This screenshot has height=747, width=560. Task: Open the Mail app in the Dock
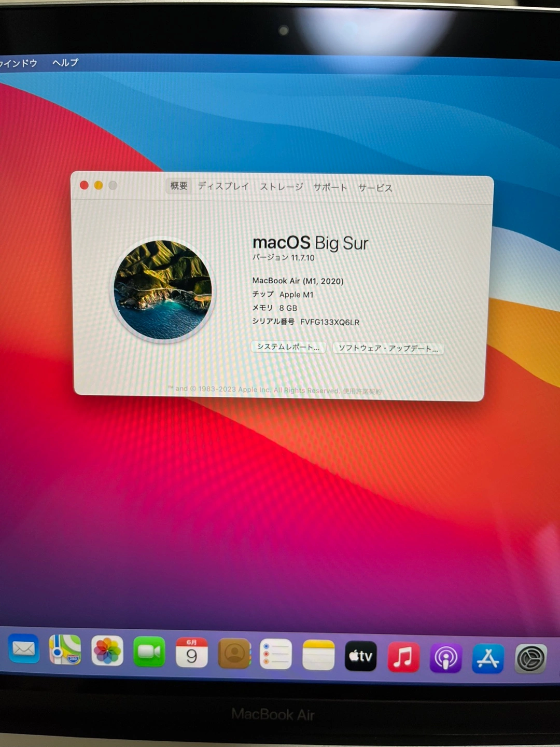(24, 648)
